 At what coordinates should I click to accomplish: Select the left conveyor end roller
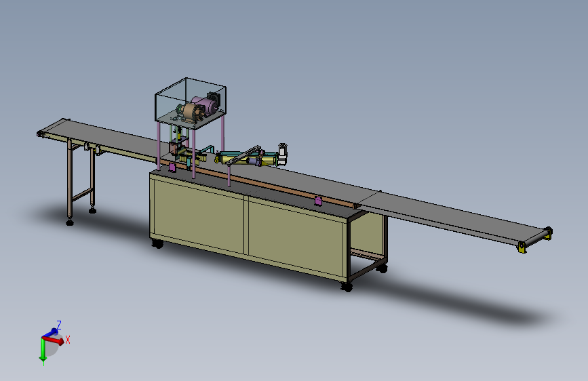tap(40, 134)
